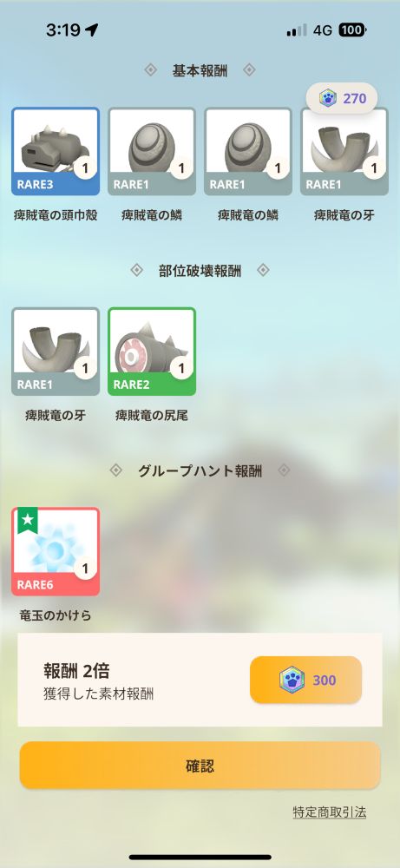Screen dimensions: 400x868
Task: Select the second 痺賊竜の鱗 item in basic rewards
Action: (248, 151)
